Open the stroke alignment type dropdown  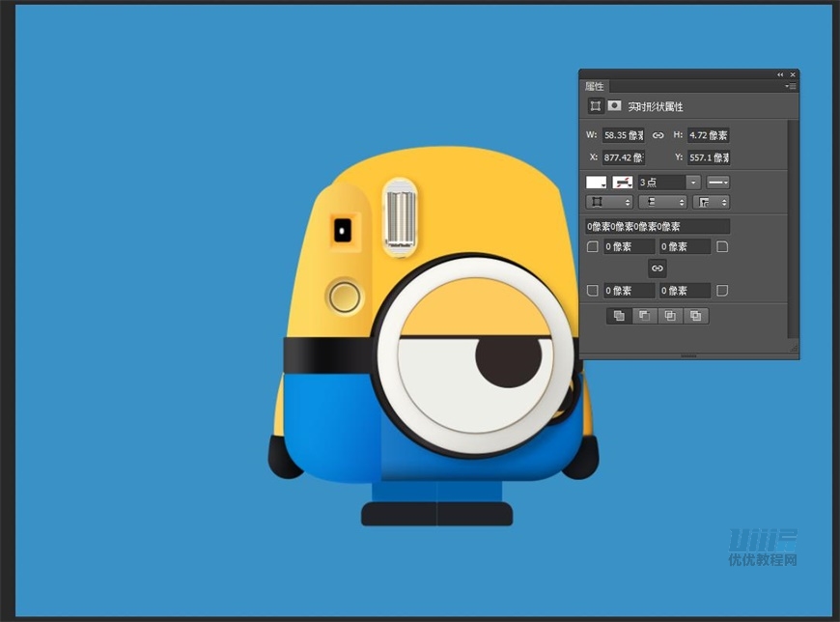(x=608, y=202)
